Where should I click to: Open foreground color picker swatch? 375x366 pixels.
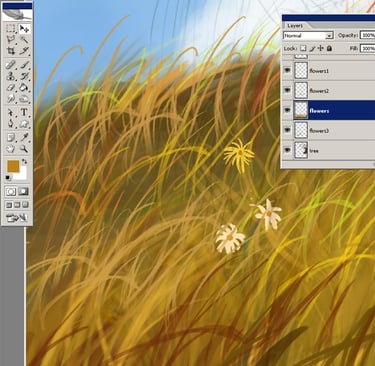13,166
